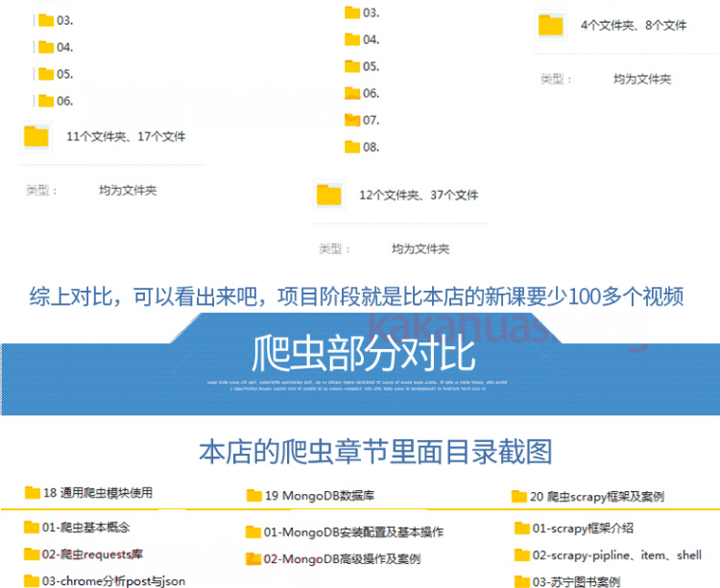Click the blue sentence starting 综上对比

pos(357,296)
